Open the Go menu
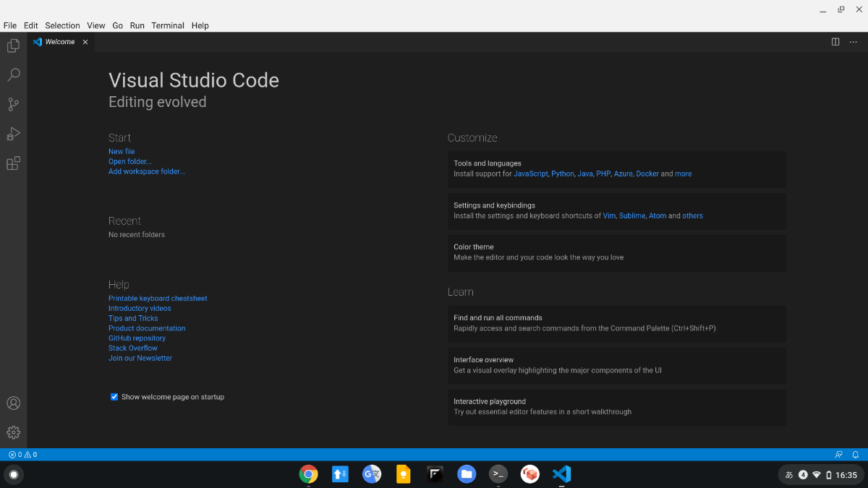 (x=118, y=25)
